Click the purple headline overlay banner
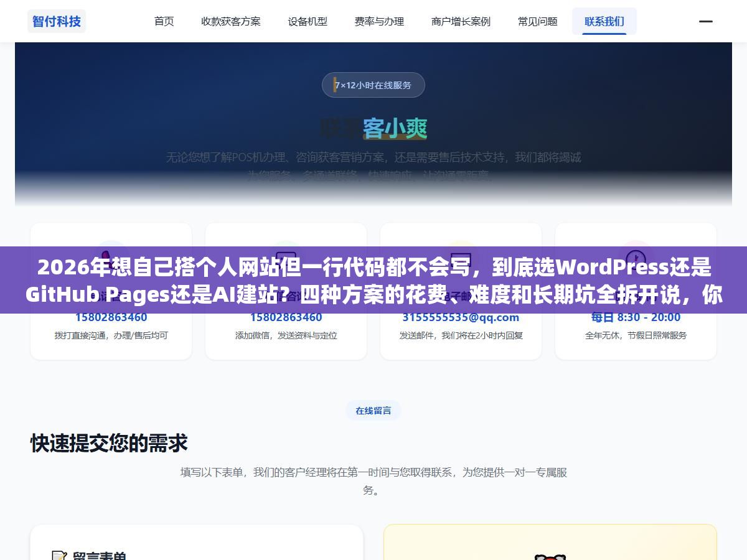Image resolution: width=747 pixels, height=560 pixels. [374, 280]
